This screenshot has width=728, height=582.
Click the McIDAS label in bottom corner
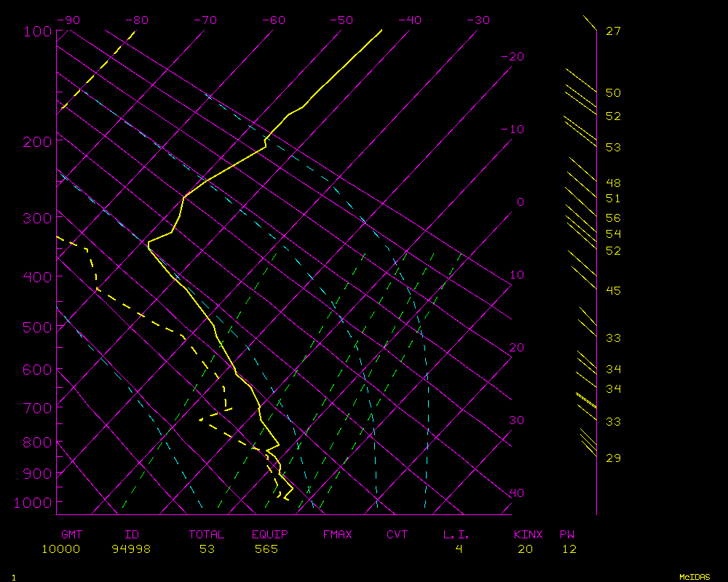point(695,577)
